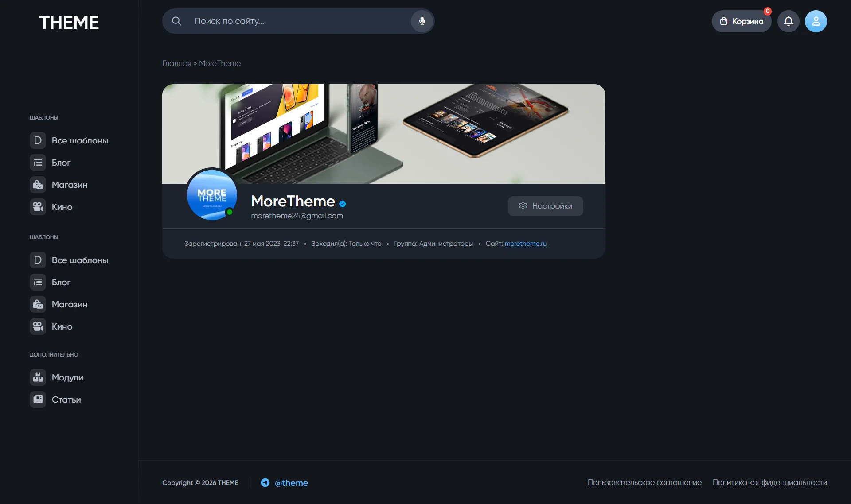
Task: Click the first Кино camera icon
Action: click(x=38, y=207)
